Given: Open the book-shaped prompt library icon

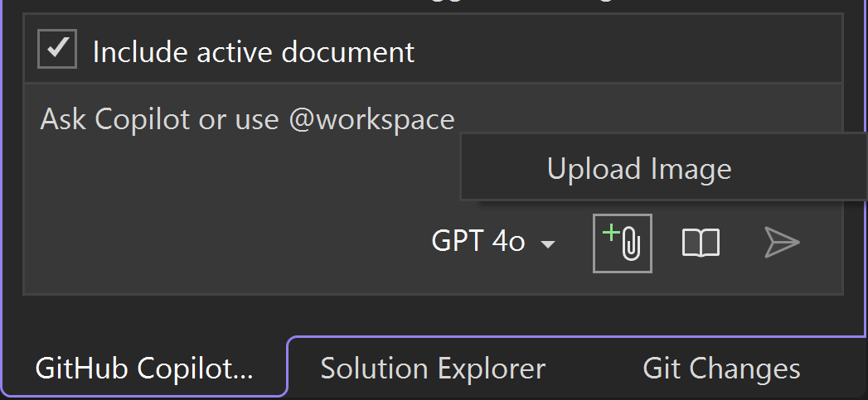Looking at the screenshot, I should [701, 243].
